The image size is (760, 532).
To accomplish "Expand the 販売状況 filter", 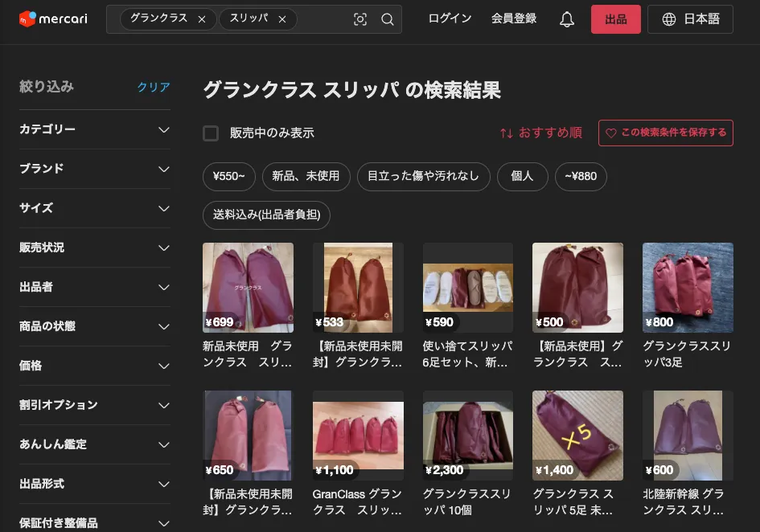I will (95, 248).
